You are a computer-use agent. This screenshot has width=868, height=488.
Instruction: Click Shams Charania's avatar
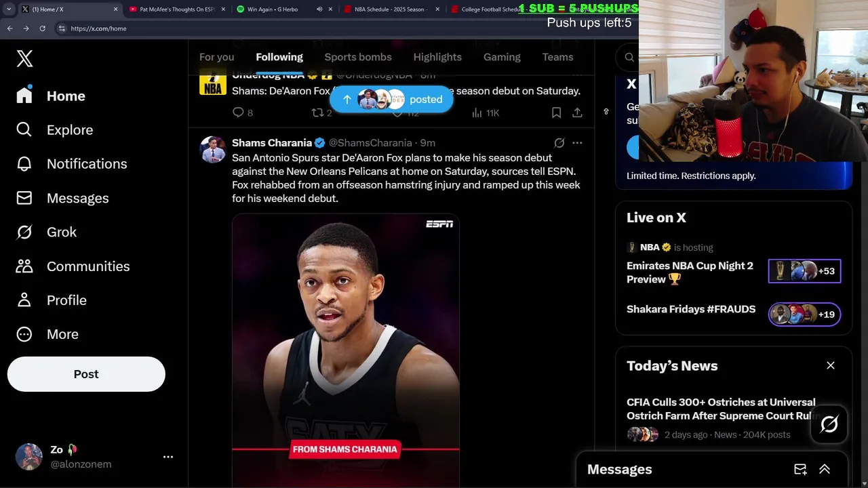pyautogui.click(x=212, y=150)
